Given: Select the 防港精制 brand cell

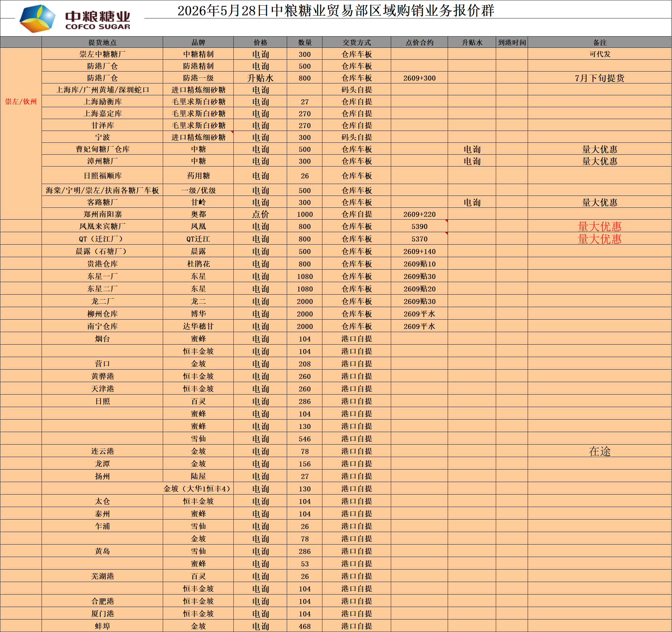Looking at the screenshot, I should click(198, 66).
